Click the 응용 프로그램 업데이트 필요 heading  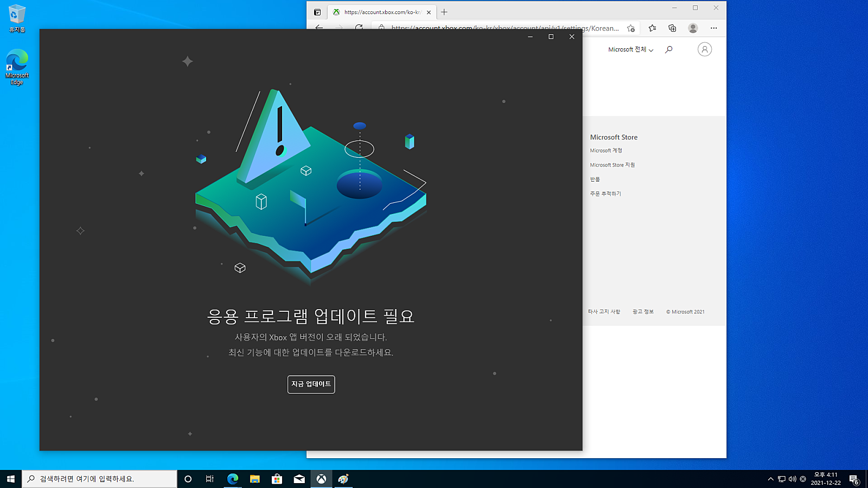[311, 316]
